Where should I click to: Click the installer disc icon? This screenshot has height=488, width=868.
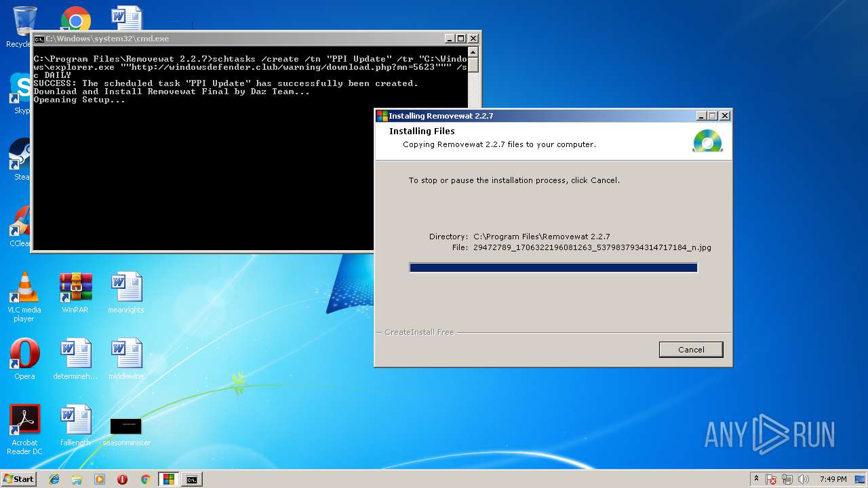coord(707,141)
